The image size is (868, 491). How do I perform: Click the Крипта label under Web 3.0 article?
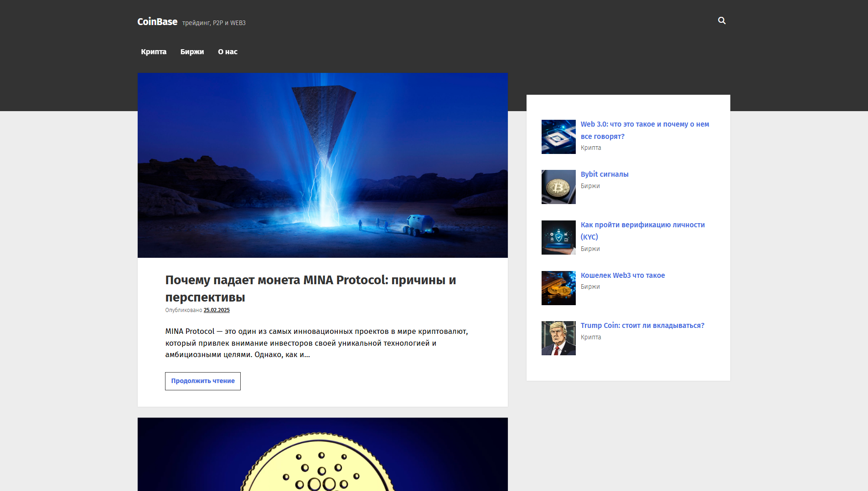coord(591,148)
